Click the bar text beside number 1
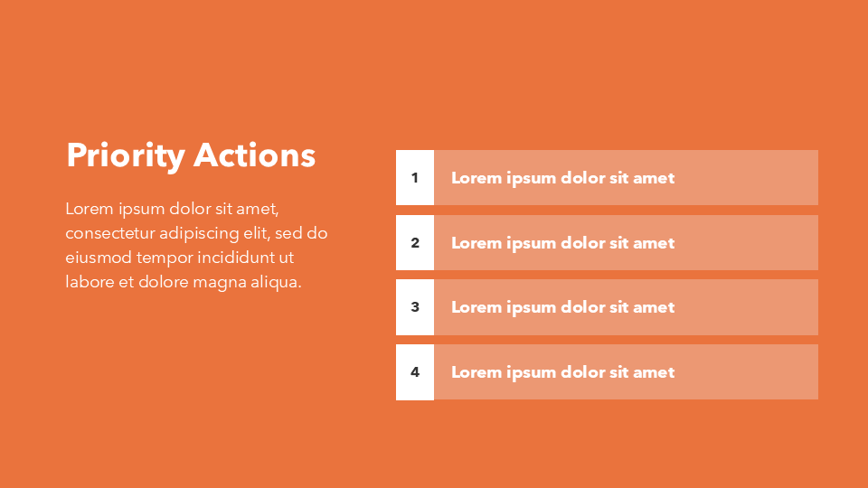The width and height of the screenshot is (868, 488). pos(562,178)
